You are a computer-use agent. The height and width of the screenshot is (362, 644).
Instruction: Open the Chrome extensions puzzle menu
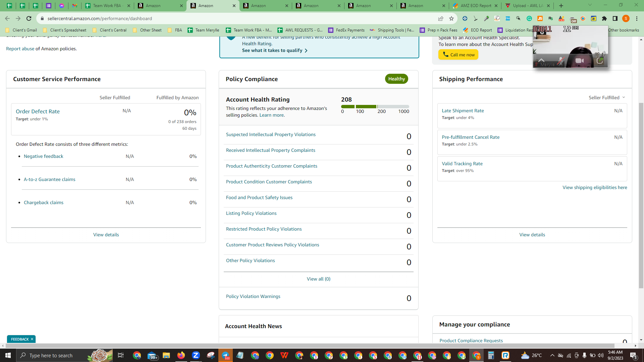tap(604, 18)
